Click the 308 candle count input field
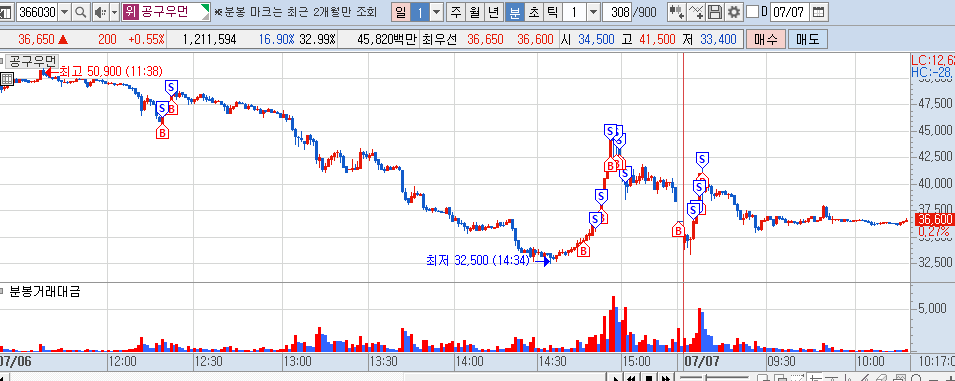The width and height of the screenshot is (955, 381). pyautogui.click(x=618, y=12)
